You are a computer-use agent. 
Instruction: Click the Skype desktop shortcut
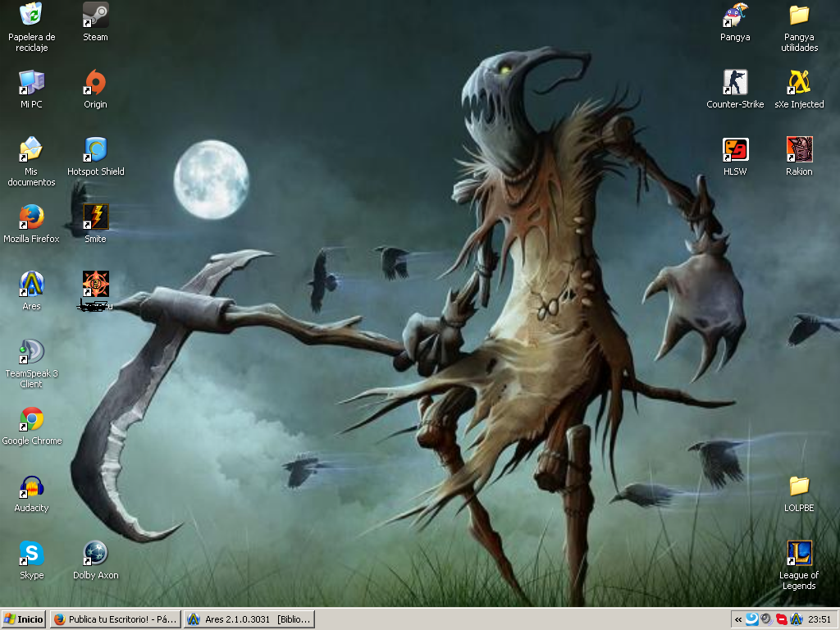tap(31, 553)
